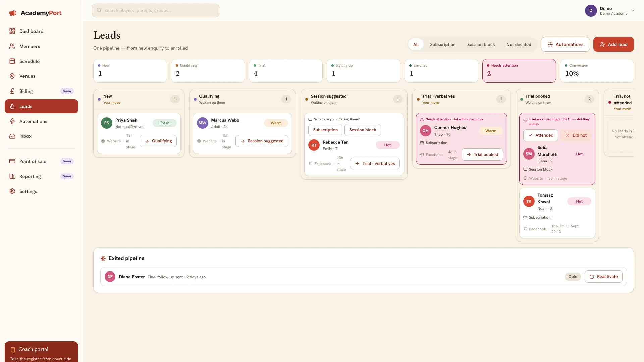Click the Conversion 10% card
This screenshot has height=362, width=644.
(597, 71)
